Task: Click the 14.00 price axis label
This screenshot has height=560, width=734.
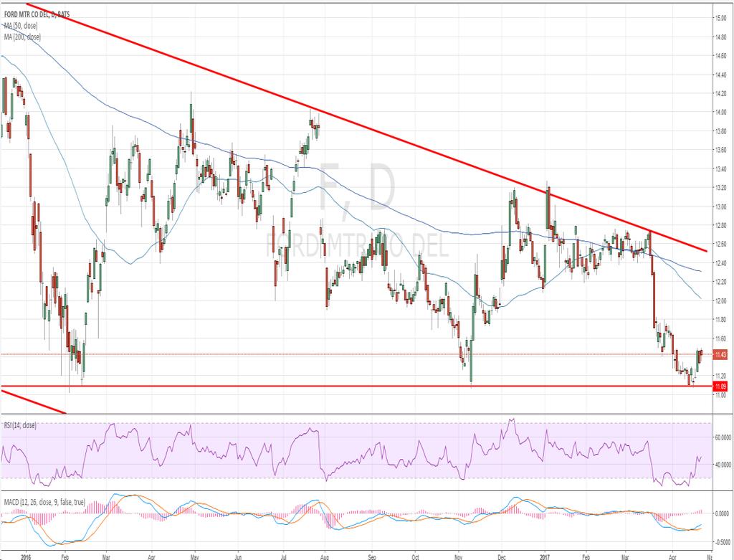Action: (x=720, y=113)
